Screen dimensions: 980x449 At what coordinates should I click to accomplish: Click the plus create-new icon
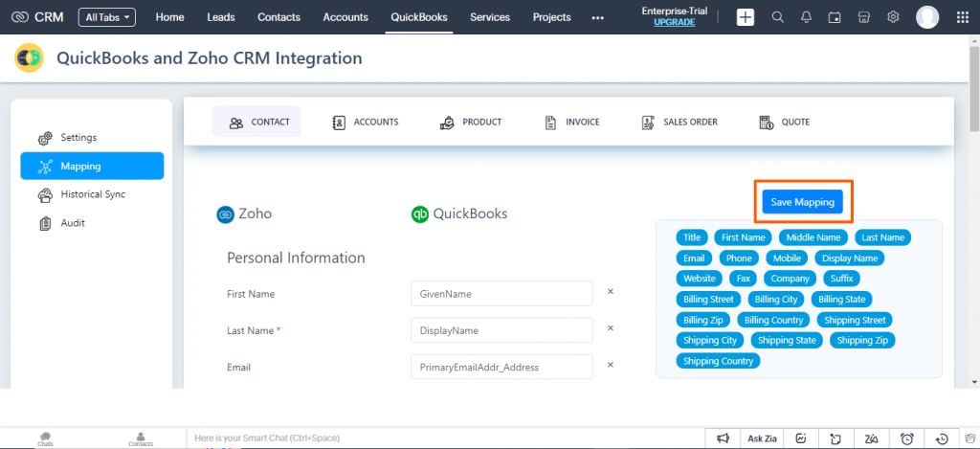click(x=745, y=17)
